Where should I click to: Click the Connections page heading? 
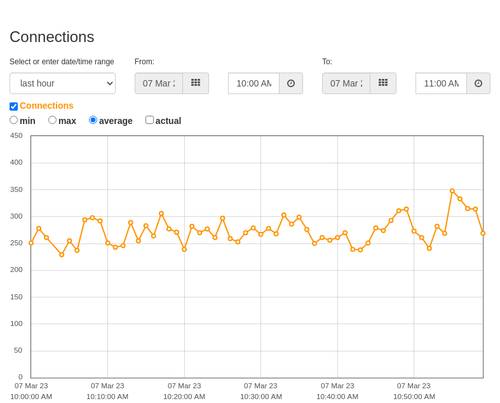click(x=52, y=37)
